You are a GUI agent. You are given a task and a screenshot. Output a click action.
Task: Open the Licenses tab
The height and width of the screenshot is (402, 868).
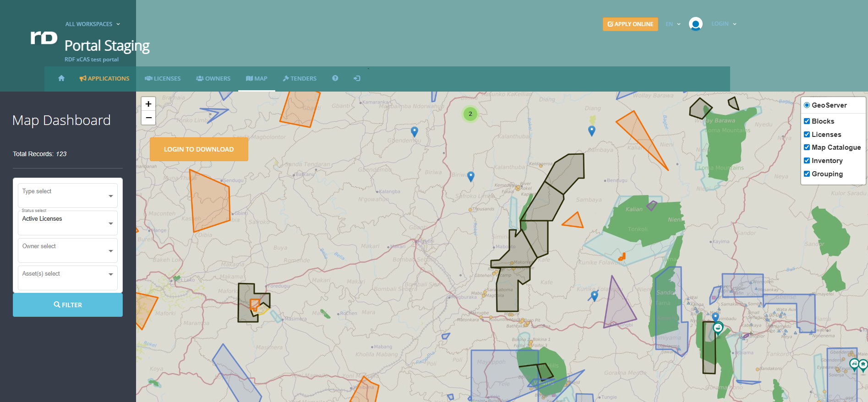tap(163, 78)
